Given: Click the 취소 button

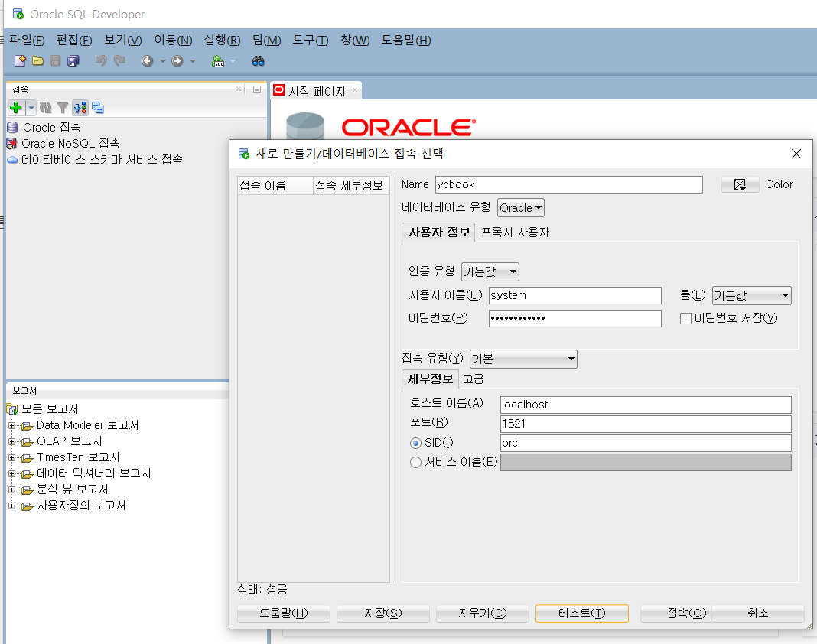Looking at the screenshot, I should pyautogui.click(x=758, y=613).
